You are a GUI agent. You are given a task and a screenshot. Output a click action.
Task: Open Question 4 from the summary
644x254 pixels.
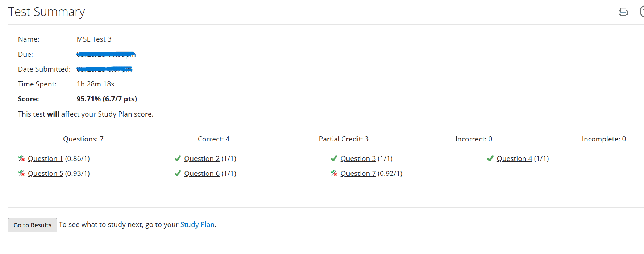[x=514, y=158]
